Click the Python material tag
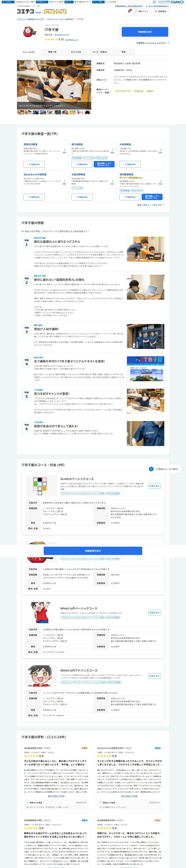 click(150, 91)
